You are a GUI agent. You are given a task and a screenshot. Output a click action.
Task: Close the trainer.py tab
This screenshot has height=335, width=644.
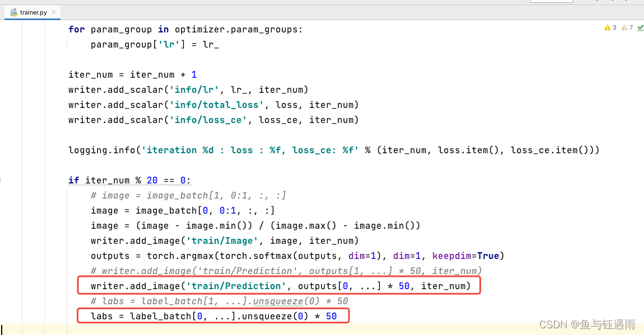point(54,12)
